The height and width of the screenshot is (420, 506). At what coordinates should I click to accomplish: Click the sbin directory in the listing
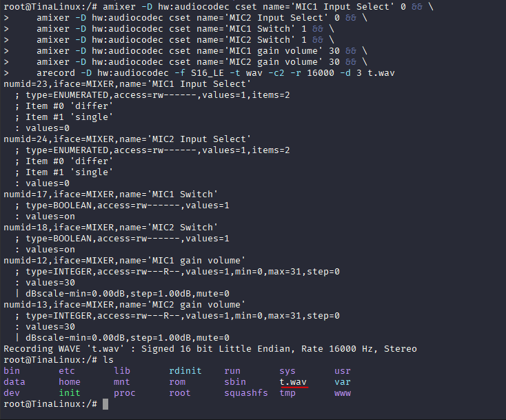click(x=235, y=382)
